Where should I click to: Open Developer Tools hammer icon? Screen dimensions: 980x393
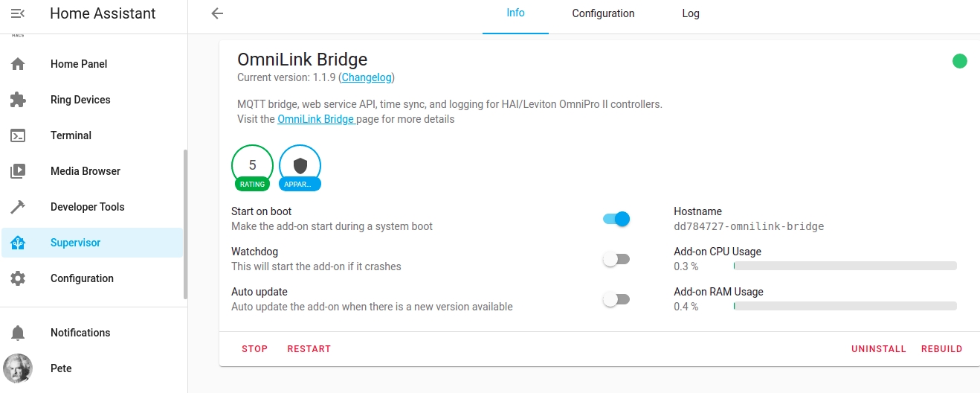[19, 207]
